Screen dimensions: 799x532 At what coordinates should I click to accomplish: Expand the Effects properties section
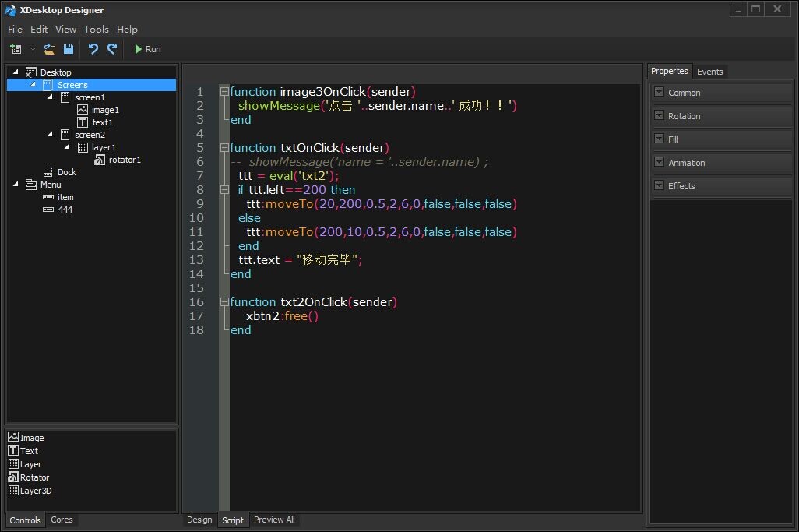pyautogui.click(x=659, y=185)
